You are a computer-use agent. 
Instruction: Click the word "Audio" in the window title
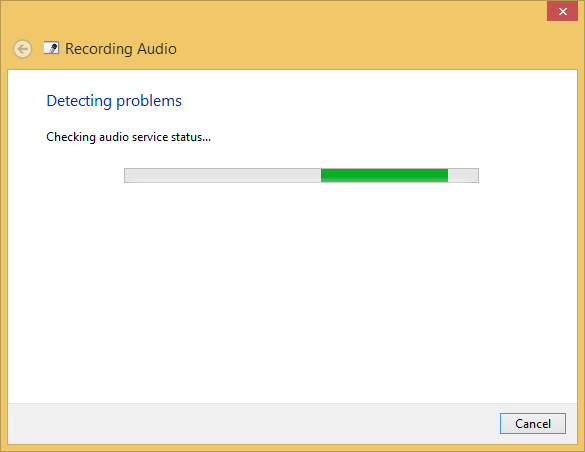157,49
